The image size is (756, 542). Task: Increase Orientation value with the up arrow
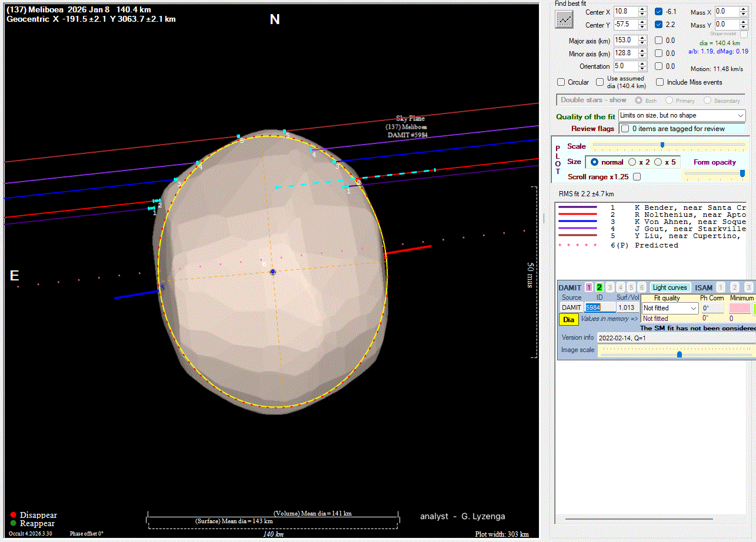click(642, 63)
